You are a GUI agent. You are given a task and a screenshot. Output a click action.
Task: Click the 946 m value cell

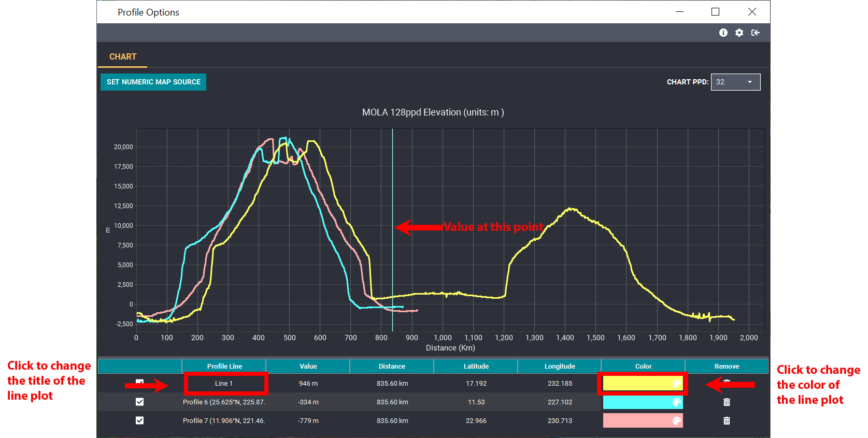click(x=308, y=384)
